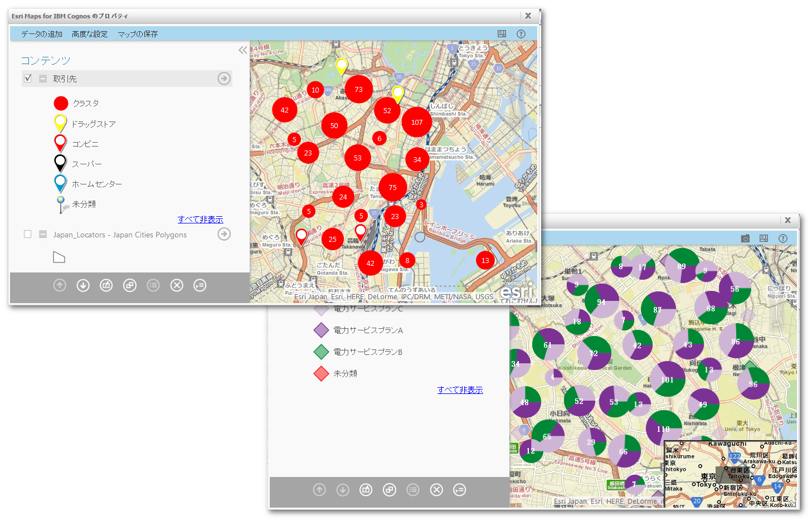Viewport: 812px width, 521px height.
Task: Move layer down in front window
Action: tap(83, 285)
